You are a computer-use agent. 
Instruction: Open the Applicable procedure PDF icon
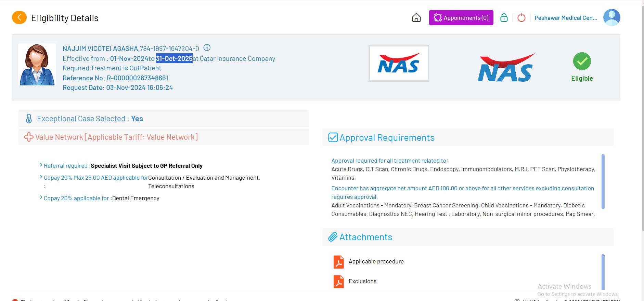338,262
